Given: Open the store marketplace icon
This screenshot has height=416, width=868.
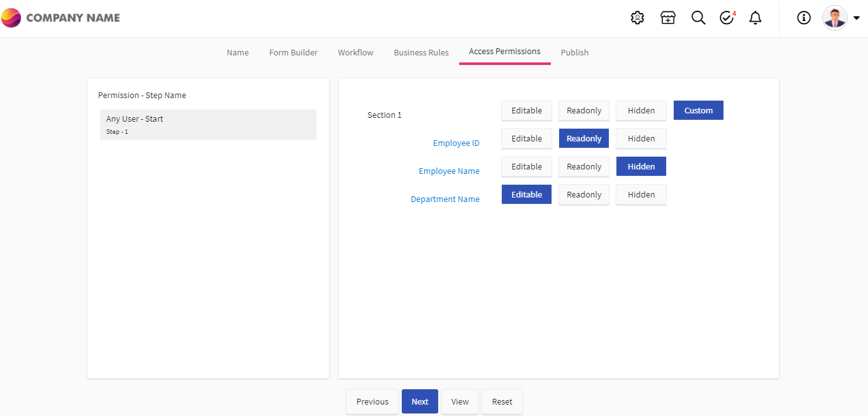Looking at the screenshot, I should 667,18.
